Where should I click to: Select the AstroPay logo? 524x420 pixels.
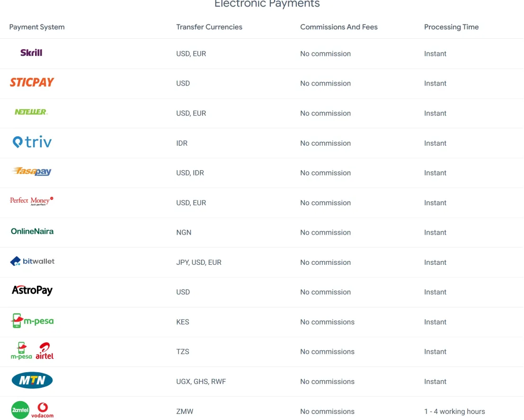click(x=32, y=290)
